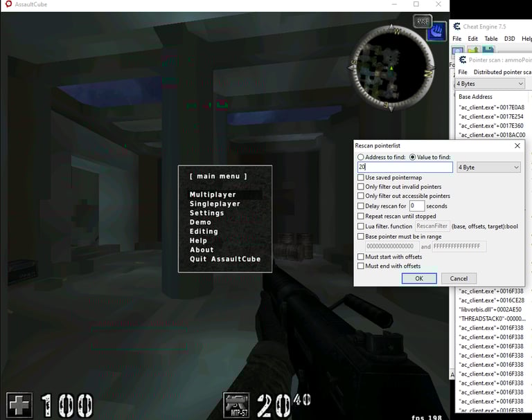Click About in the game main menu
532x420 pixels.
pyautogui.click(x=202, y=250)
